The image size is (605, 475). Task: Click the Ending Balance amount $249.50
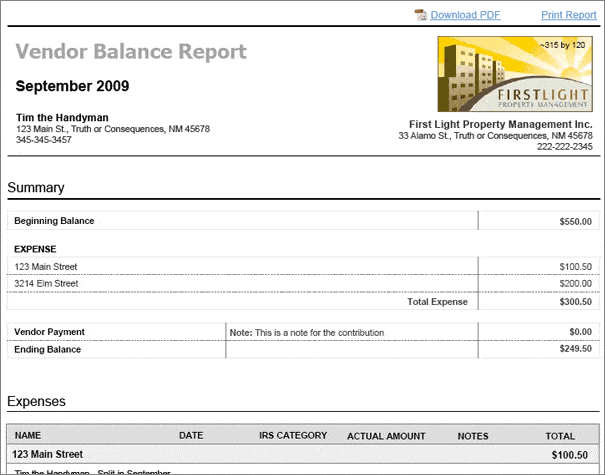pyautogui.click(x=575, y=350)
